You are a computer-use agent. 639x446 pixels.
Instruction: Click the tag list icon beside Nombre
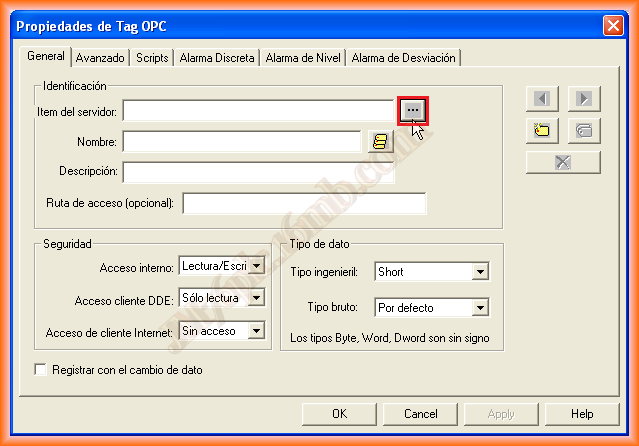tap(380, 142)
